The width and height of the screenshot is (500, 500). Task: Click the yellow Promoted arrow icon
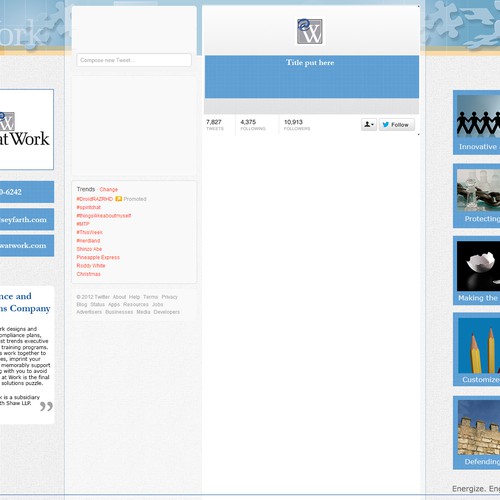[118, 199]
